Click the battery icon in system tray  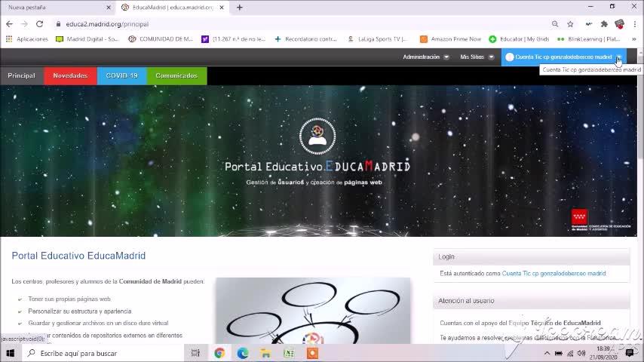point(559,354)
